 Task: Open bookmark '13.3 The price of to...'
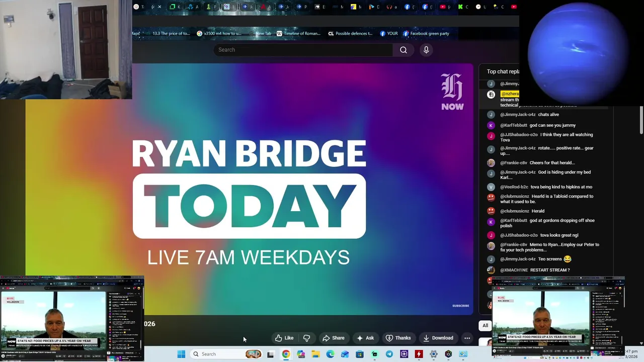click(x=168, y=34)
